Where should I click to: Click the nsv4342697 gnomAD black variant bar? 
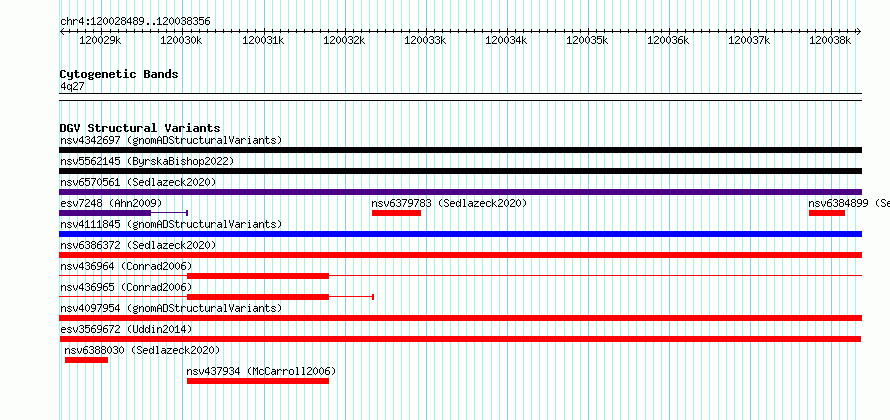[x=460, y=150]
